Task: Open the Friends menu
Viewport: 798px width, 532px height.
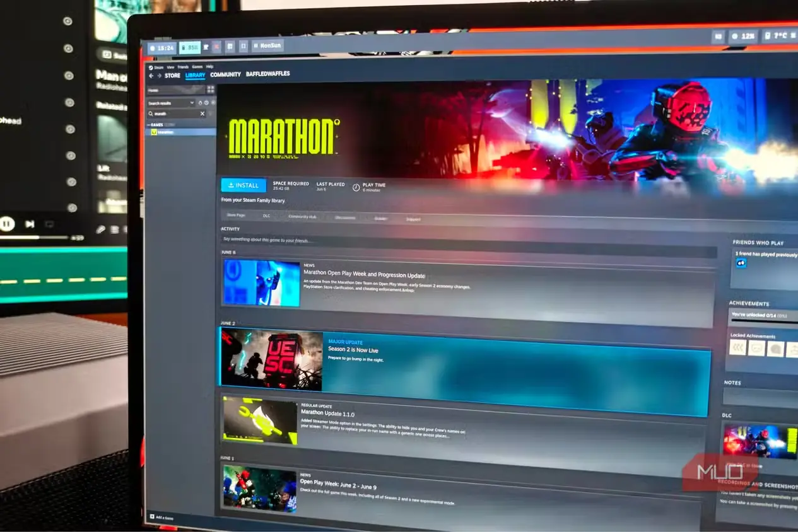Action: tap(183, 67)
